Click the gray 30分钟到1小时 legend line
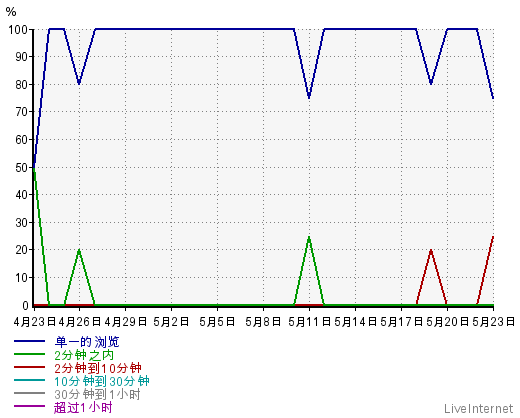The width and height of the screenshot is (520, 418). [29, 393]
